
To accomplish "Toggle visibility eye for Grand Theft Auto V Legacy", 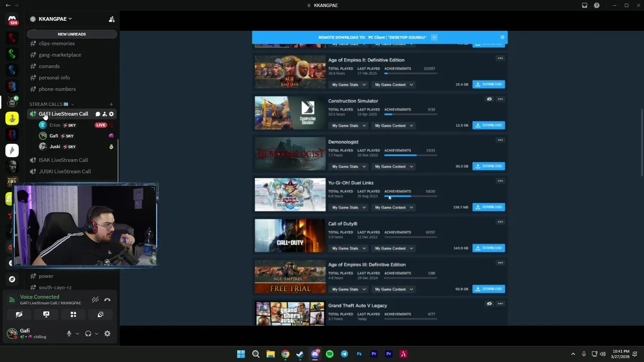I will click(489, 304).
